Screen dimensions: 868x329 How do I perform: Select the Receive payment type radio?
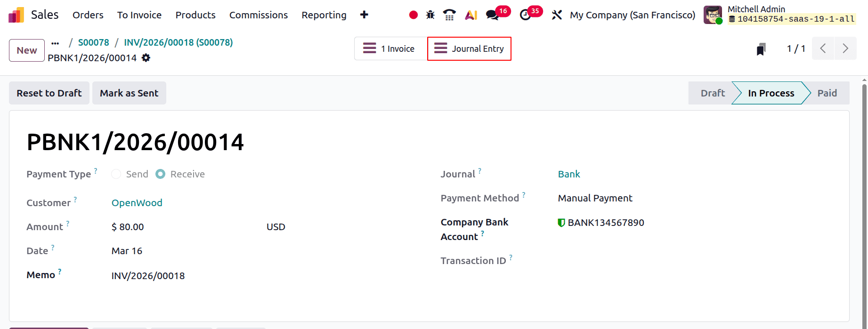(161, 174)
